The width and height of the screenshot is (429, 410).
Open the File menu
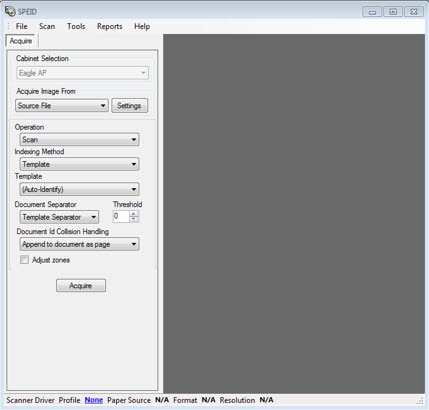click(x=22, y=26)
